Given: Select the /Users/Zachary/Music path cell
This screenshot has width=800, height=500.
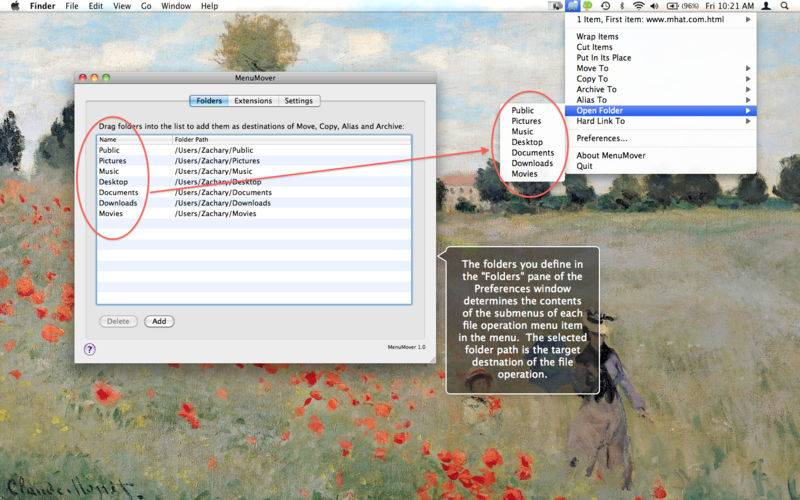Looking at the screenshot, I should pyautogui.click(x=214, y=171).
